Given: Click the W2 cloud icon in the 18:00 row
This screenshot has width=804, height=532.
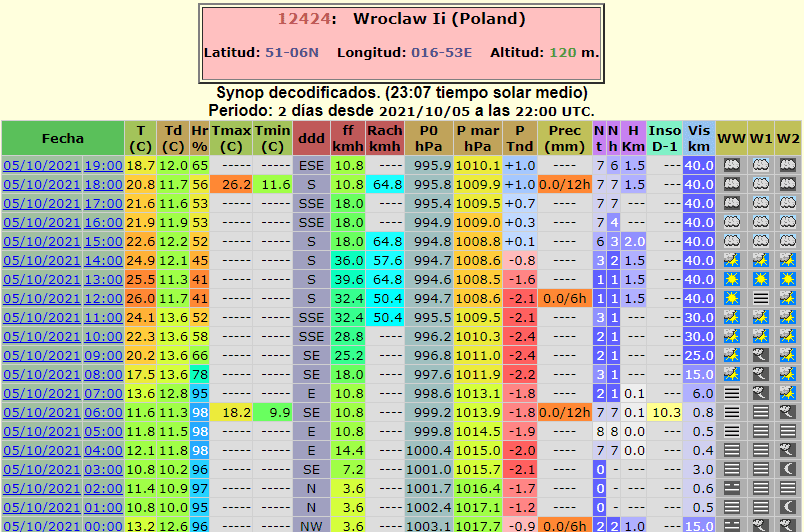Looking at the screenshot, I should [x=788, y=185].
